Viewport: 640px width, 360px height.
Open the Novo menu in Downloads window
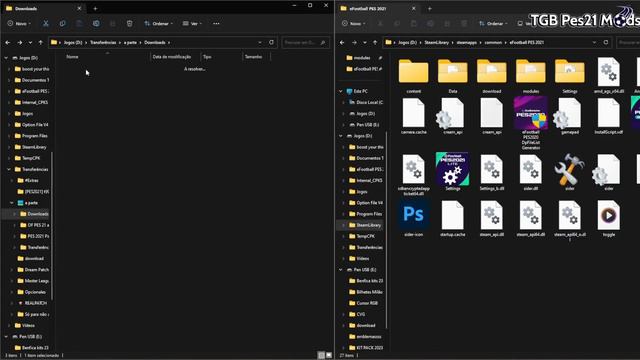click(x=19, y=24)
